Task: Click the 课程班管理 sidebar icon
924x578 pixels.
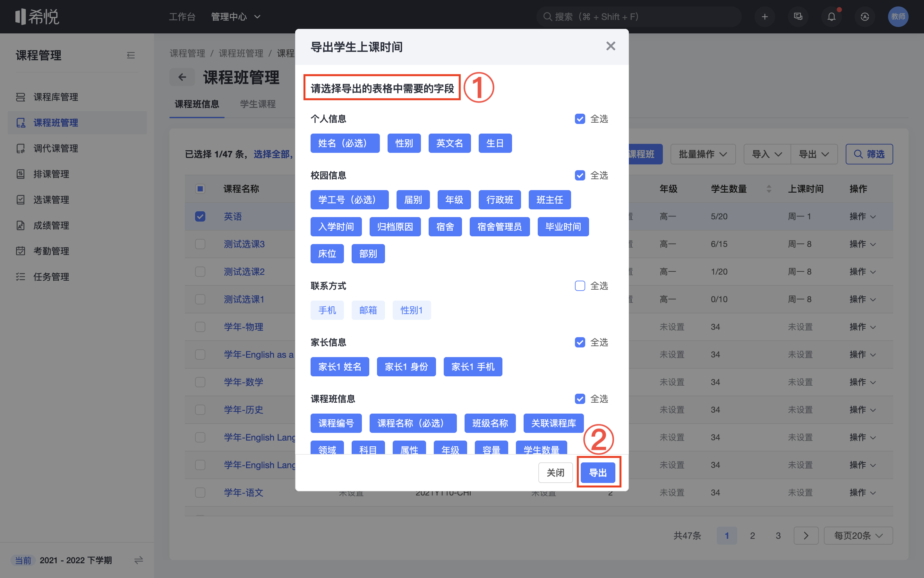Action: 21,123
